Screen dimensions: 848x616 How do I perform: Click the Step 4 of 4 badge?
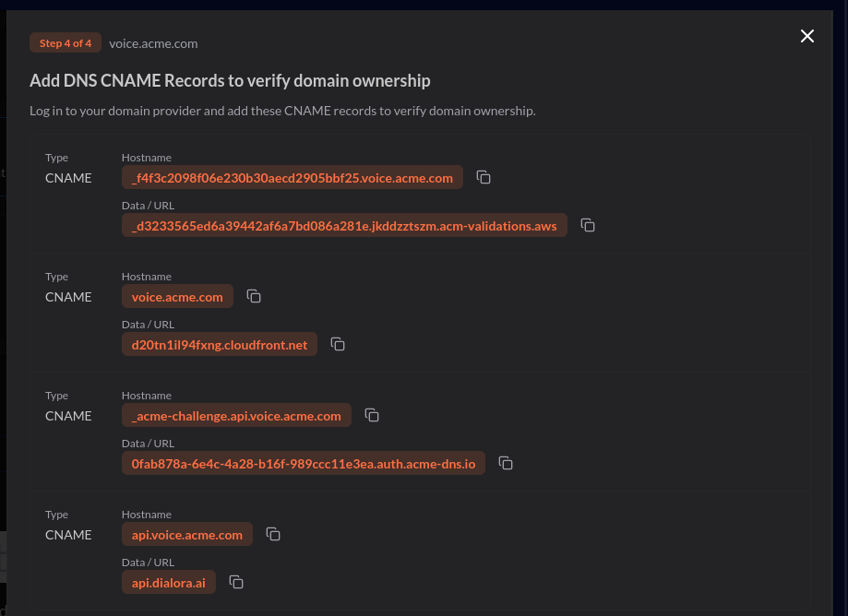click(66, 43)
